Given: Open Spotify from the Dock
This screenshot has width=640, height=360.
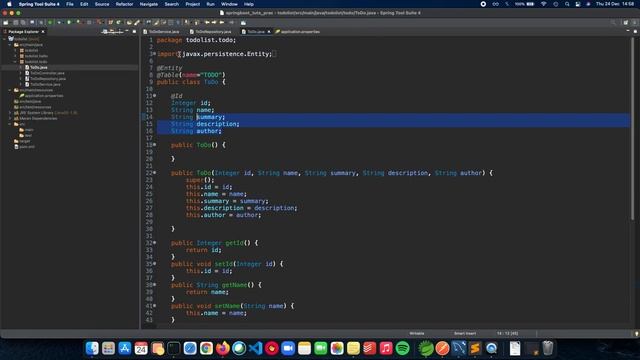Looking at the screenshot, I should [x=402, y=348].
